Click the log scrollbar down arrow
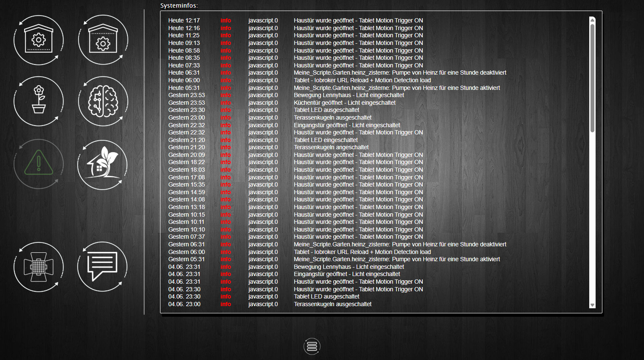This screenshot has width=644, height=360. tap(592, 305)
